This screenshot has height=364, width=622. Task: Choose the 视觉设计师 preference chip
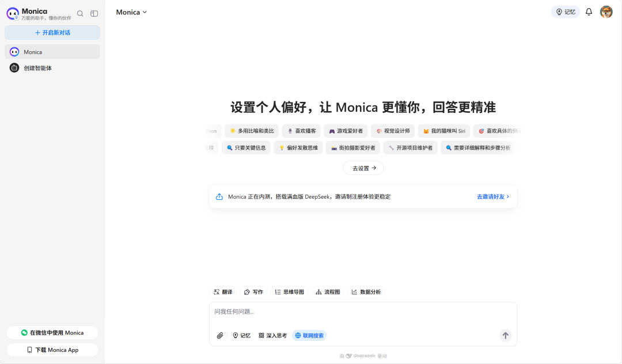pyautogui.click(x=393, y=131)
